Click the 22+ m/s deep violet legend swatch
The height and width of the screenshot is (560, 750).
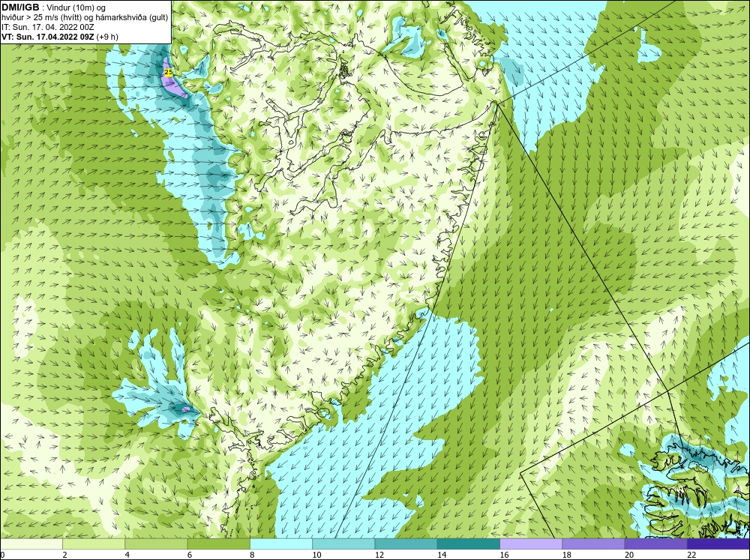[718, 544]
